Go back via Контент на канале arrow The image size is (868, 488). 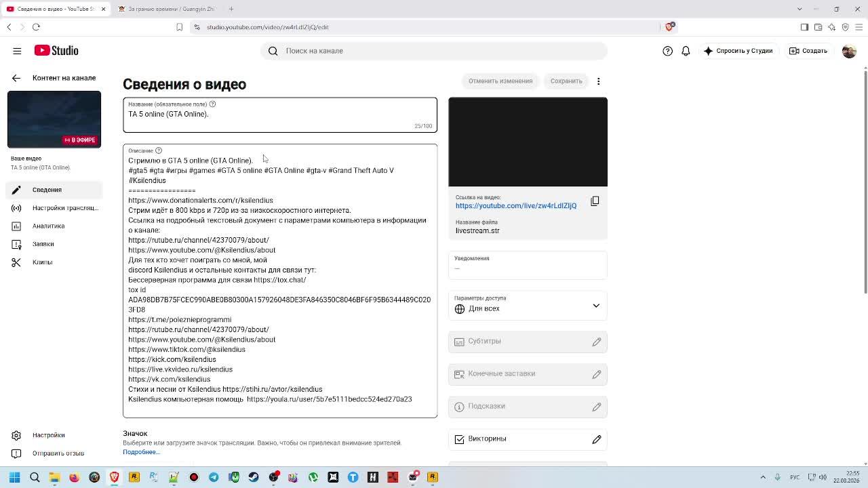tap(16, 78)
